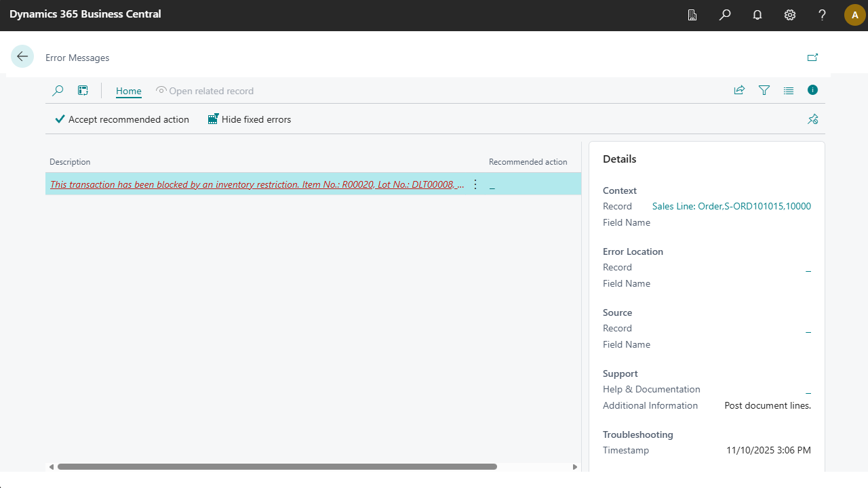The width and height of the screenshot is (868, 488).
Task: Click the Edit in Excel/analyze view icon
Action: [83, 91]
